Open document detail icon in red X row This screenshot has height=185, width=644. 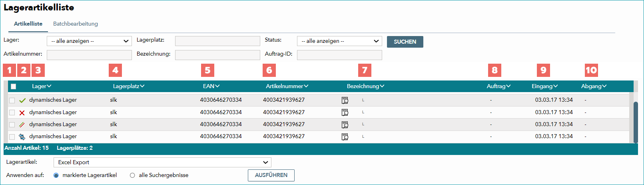coord(345,113)
